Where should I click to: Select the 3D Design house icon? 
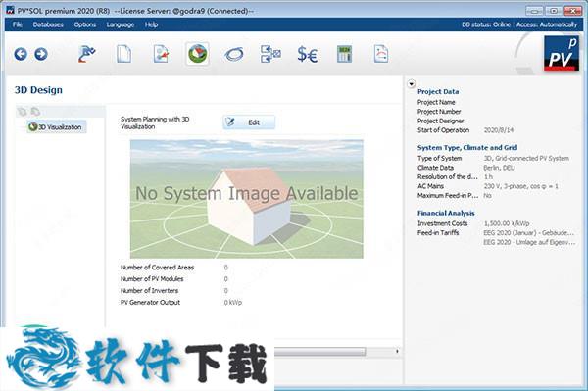(x=197, y=54)
